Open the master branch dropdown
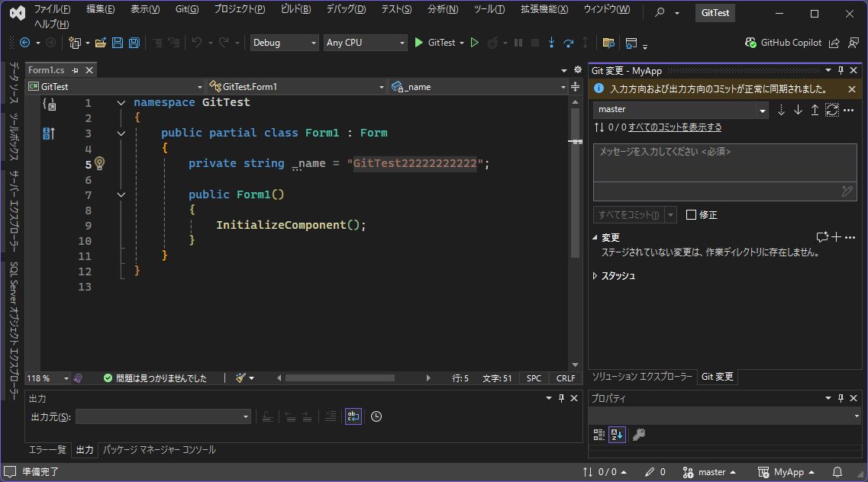 coord(681,110)
